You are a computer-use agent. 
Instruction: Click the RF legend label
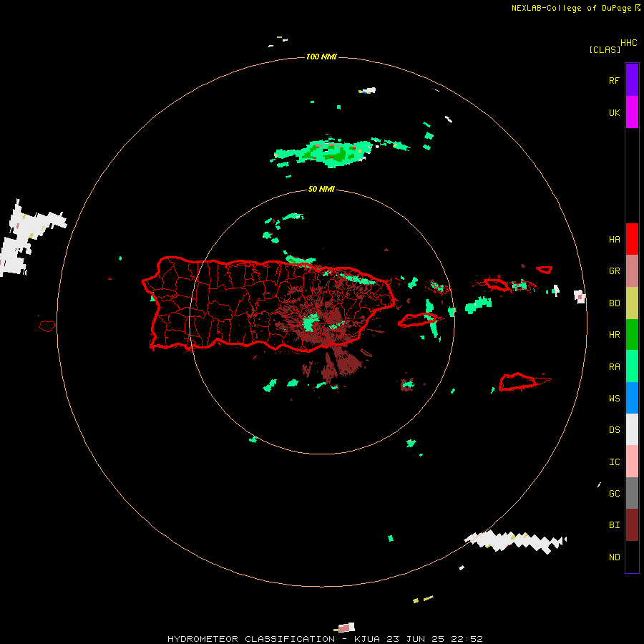pyautogui.click(x=614, y=81)
